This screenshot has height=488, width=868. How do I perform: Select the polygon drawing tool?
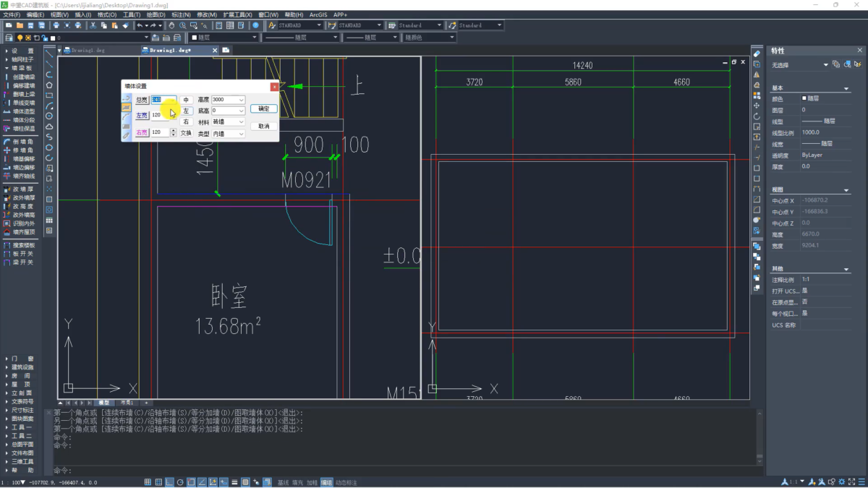[x=49, y=85]
